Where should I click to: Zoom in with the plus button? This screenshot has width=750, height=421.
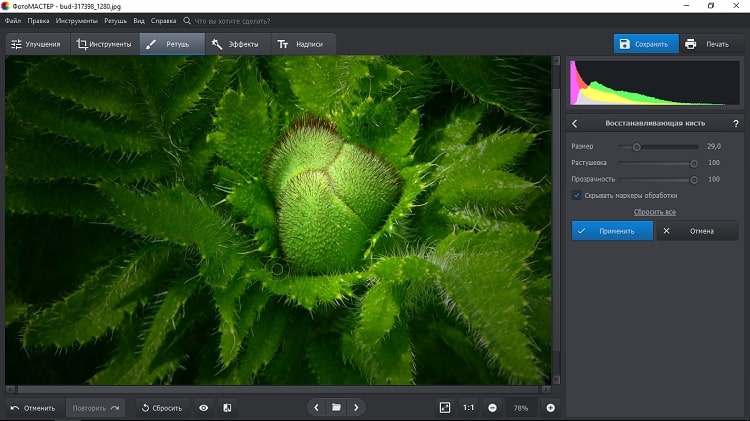pyautogui.click(x=550, y=408)
